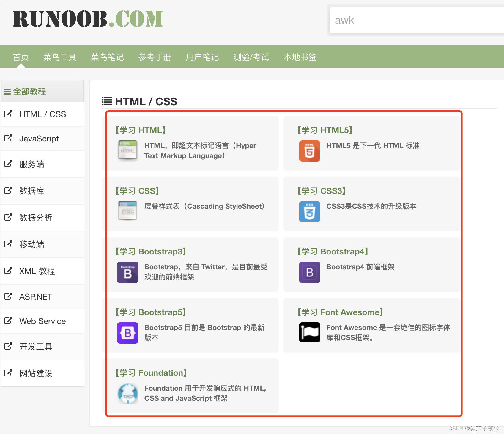Click text 'CSS3是CSS技术的升级版本'
This screenshot has width=504, height=434.
(x=371, y=206)
